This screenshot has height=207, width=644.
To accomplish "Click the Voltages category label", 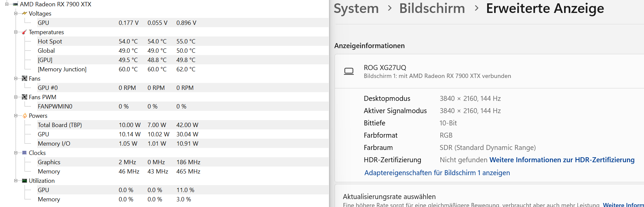I will tap(40, 14).
